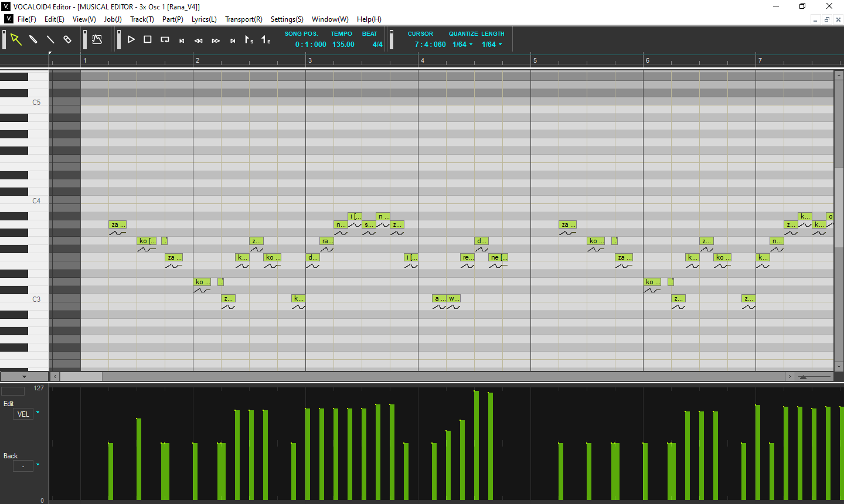Select the "s" note in measure 3
This screenshot has width=844, height=504.
(369, 224)
